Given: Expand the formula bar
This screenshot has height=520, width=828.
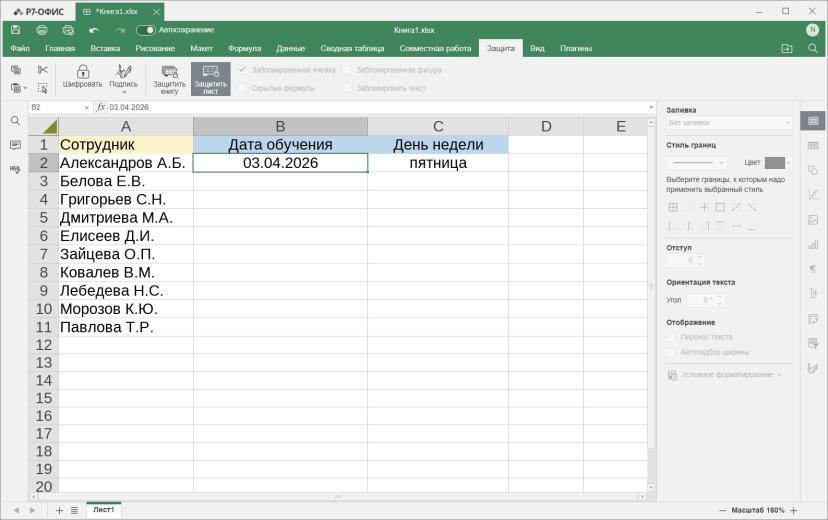Looking at the screenshot, I should (x=651, y=107).
